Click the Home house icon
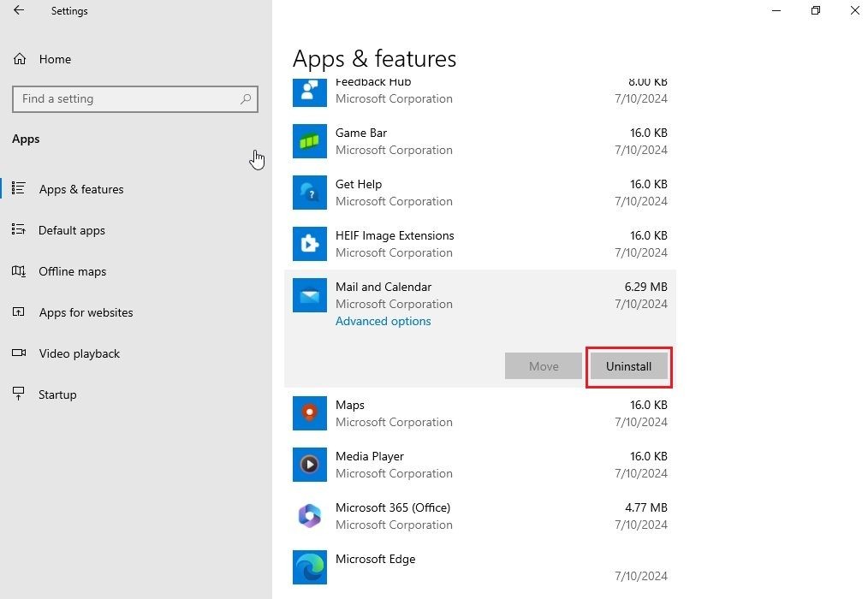This screenshot has width=868, height=599. [20, 59]
